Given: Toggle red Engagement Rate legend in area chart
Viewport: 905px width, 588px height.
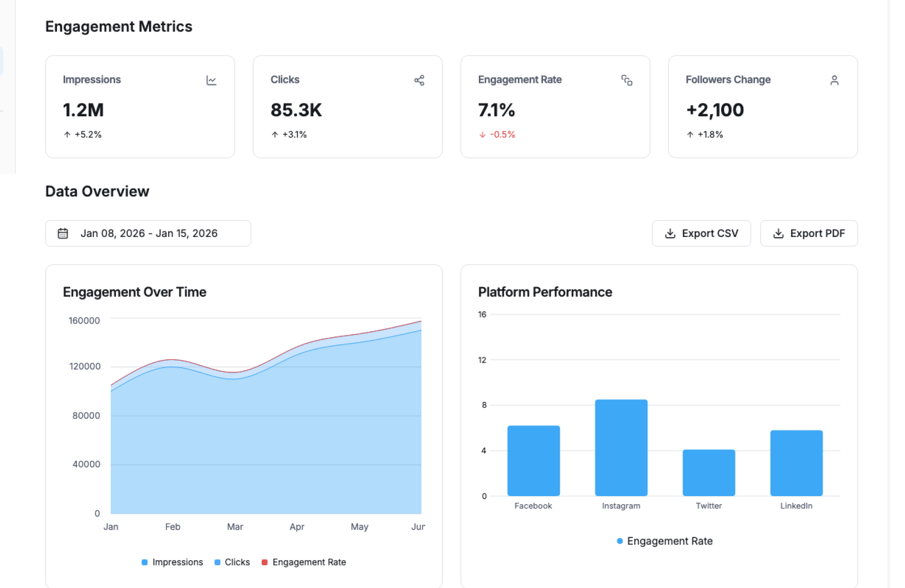Looking at the screenshot, I should coord(304,562).
